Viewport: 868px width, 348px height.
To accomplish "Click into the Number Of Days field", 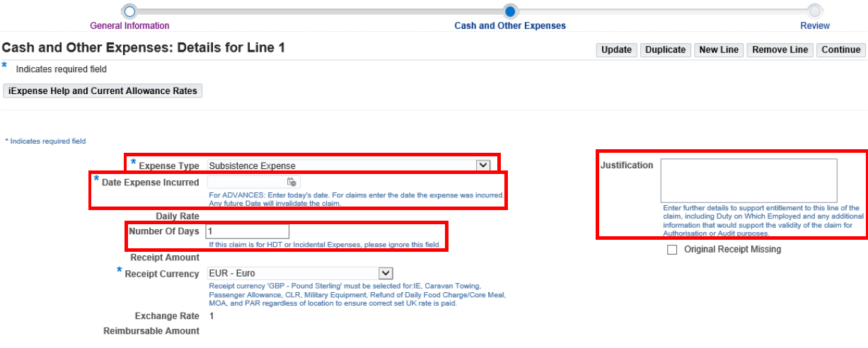I will pos(247,231).
